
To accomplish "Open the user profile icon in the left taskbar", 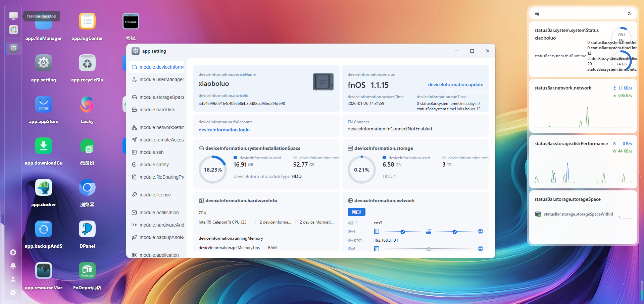I will pos(13,279).
